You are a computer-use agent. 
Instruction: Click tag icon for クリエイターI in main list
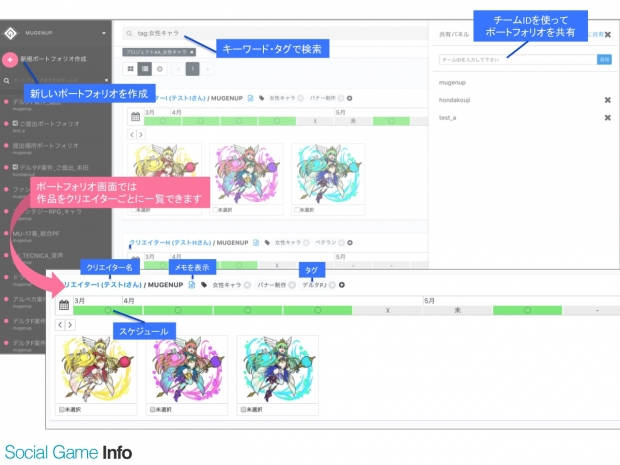[x=261, y=98]
